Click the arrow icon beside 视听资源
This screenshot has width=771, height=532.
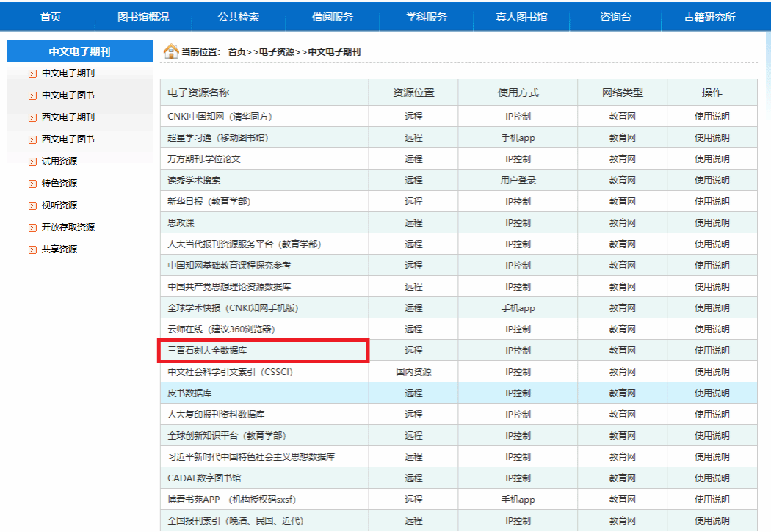[32, 205]
